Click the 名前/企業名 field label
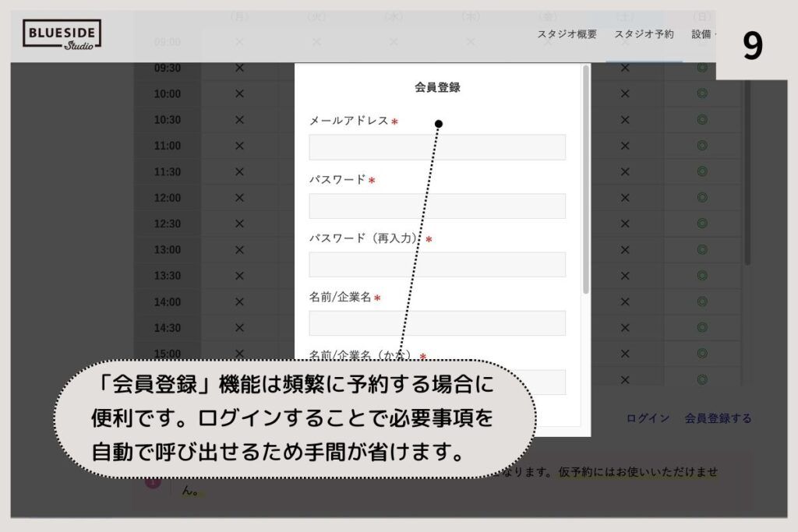 point(340,297)
